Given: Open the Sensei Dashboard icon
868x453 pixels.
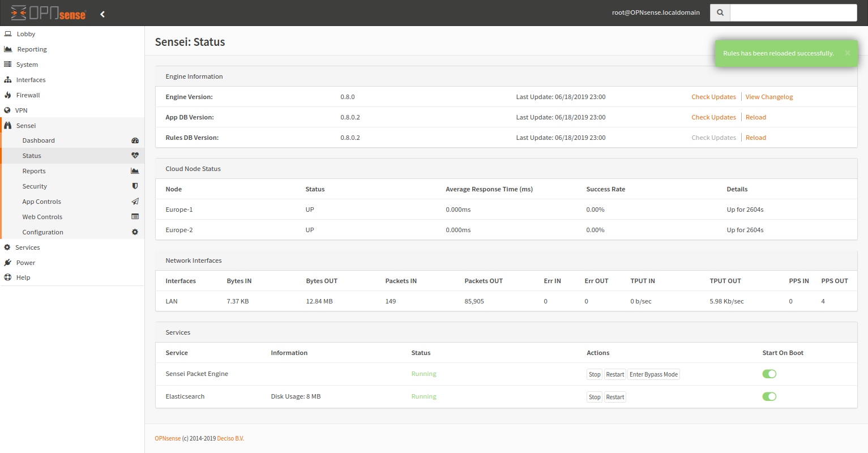Looking at the screenshot, I should [x=135, y=140].
